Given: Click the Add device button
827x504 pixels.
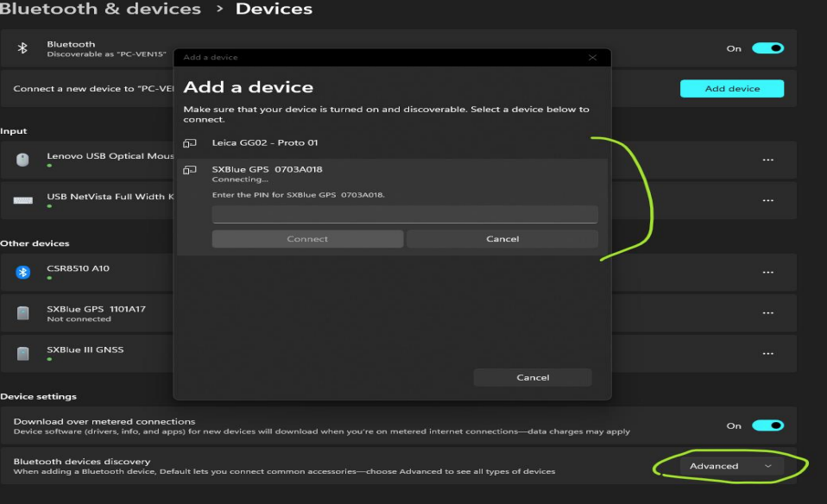Looking at the screenshot, I should [732, 89].
